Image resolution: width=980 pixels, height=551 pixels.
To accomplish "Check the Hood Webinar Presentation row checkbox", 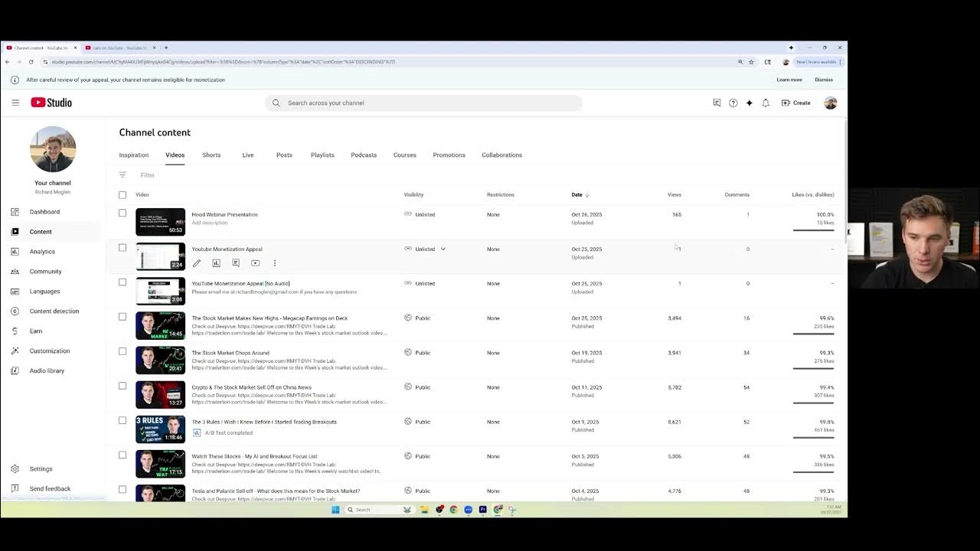I will pos(122,214).
